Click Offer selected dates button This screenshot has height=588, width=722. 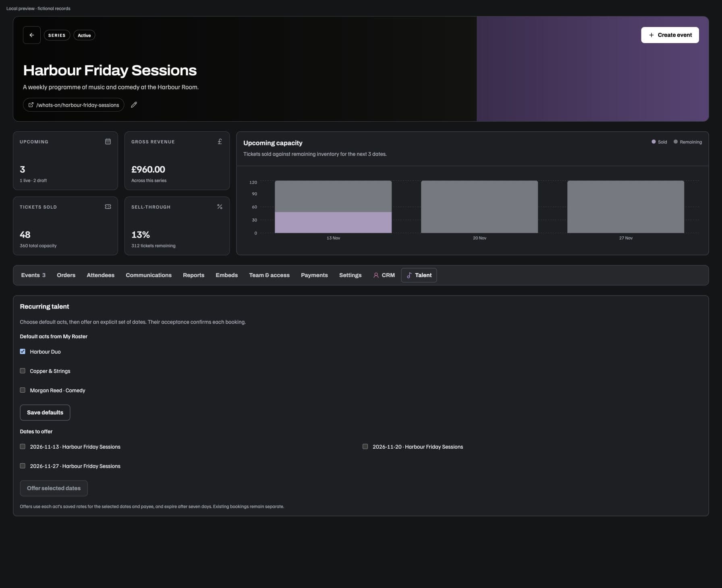[x=54, y=488]
